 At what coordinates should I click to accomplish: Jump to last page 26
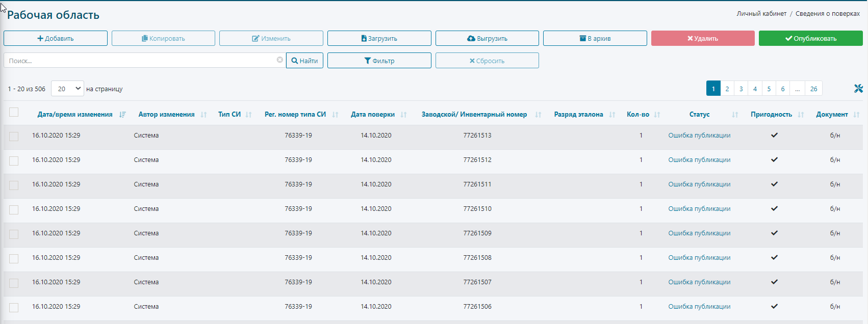(x=813, y=89)
